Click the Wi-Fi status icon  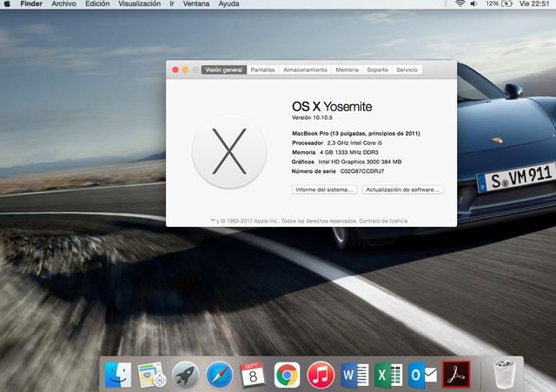pos(460,3)
